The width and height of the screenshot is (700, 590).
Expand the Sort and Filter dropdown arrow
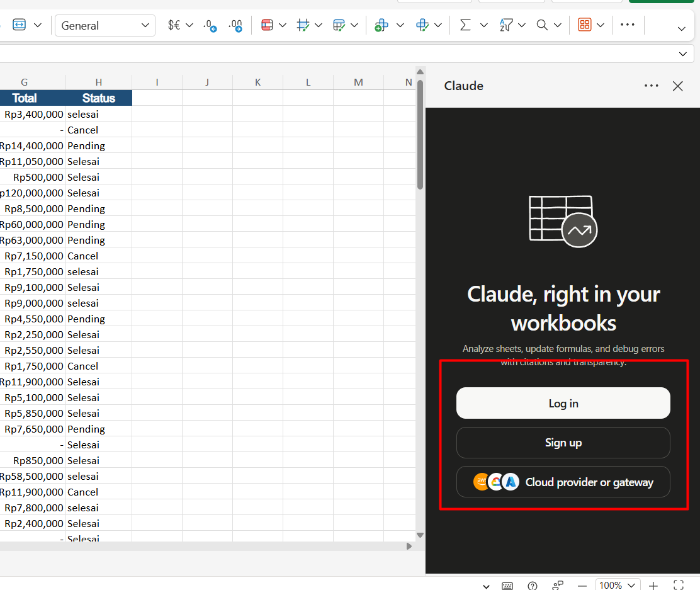coord(521,25)
